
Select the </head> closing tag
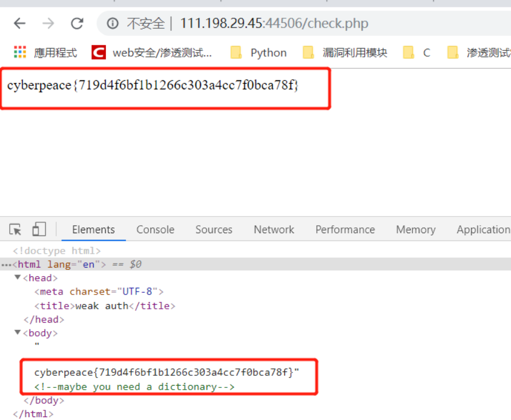44,320
